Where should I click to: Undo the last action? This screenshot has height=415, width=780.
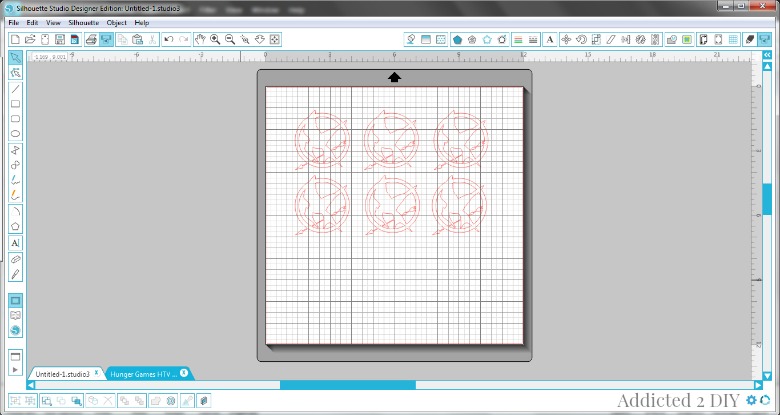click(x=169, y=40)
